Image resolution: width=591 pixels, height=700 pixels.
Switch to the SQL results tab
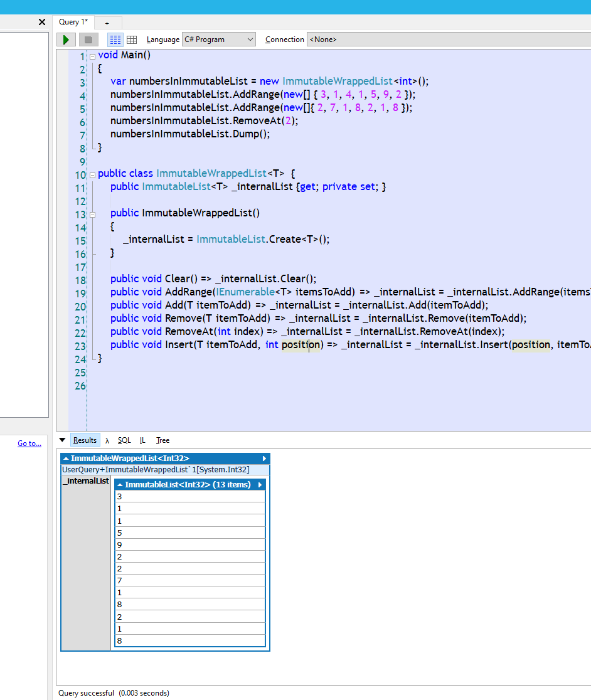coord(124,440)
